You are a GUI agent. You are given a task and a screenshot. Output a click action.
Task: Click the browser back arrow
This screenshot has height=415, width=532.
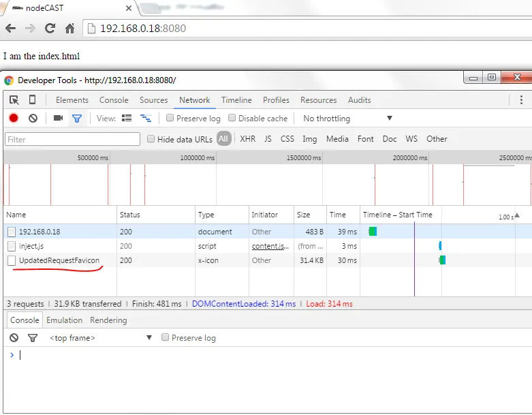coord(10,28)
